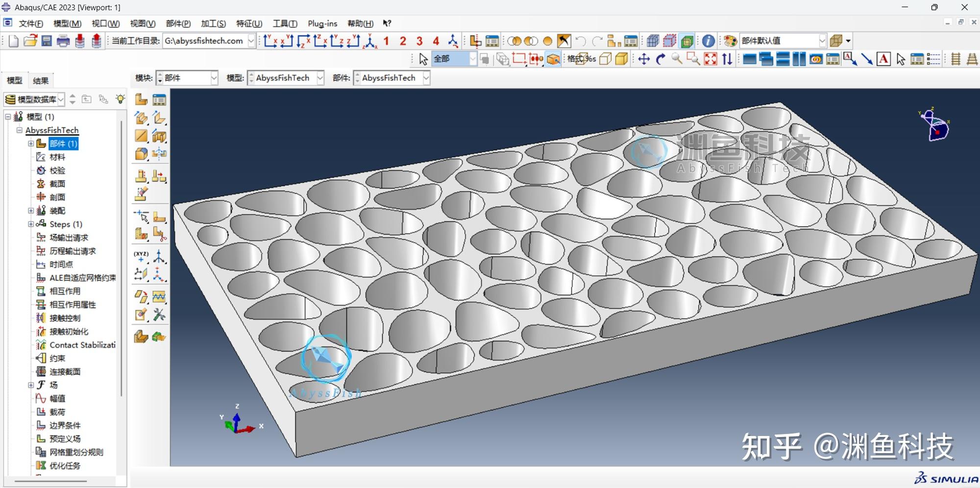
Task: Click the Create Datum Point tool
Action: pos(141,256)
